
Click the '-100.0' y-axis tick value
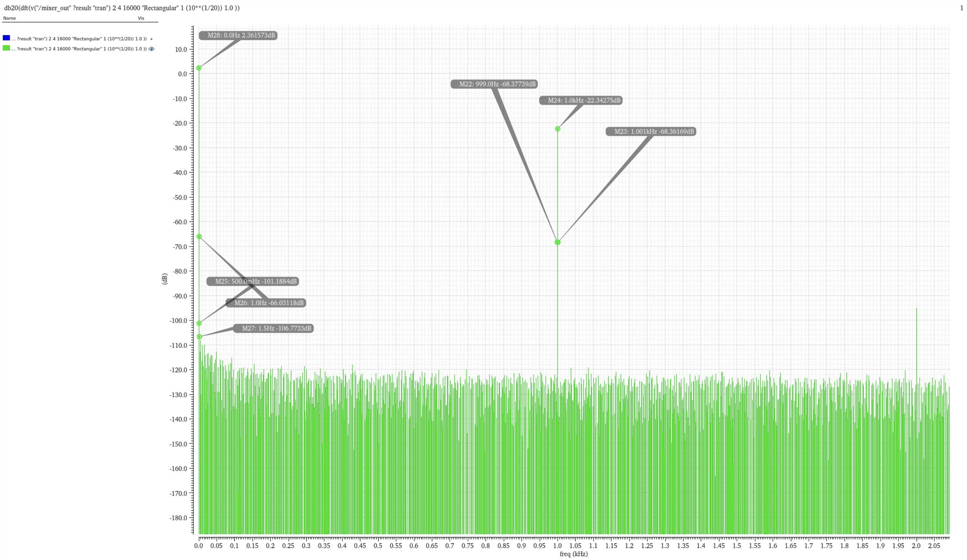coord(178,320)
